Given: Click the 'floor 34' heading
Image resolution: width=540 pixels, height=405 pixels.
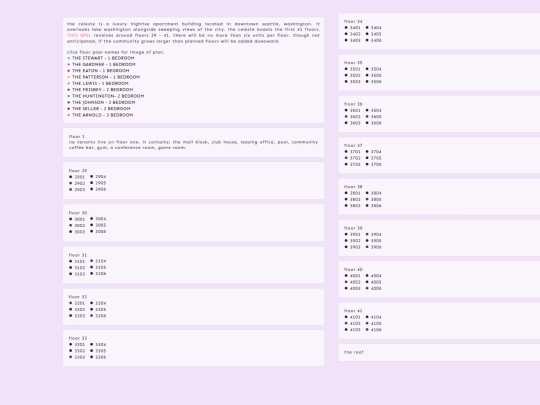Looking at the screenshot, I should coord(353,21).
